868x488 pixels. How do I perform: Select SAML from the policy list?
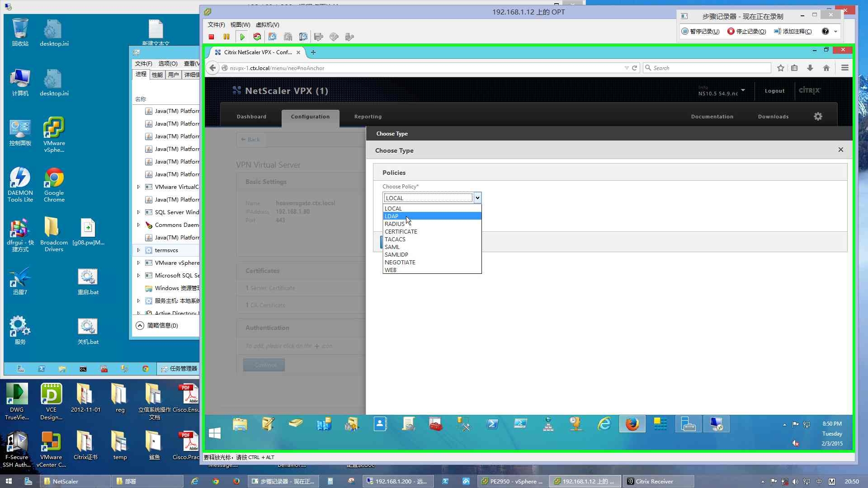(432, 247)
